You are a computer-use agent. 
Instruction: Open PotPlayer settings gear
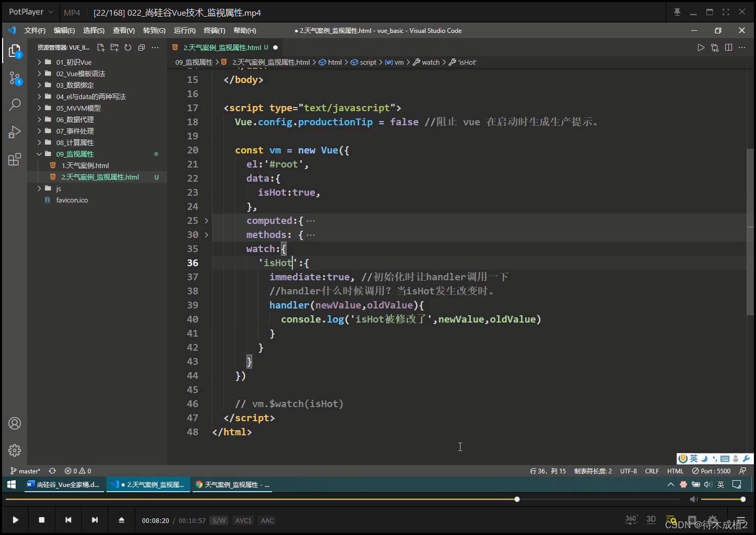tap(713, 520)
